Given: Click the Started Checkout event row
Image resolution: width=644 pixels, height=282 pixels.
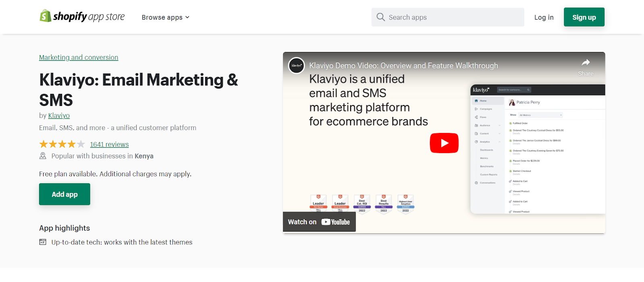Looking at the screenshot, I should click(520, 172).
